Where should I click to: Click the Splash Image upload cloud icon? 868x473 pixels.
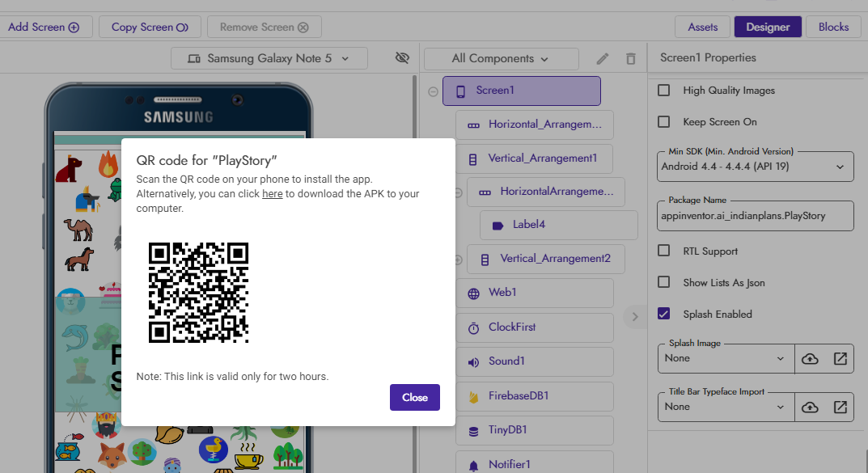(x=810, y=358)
